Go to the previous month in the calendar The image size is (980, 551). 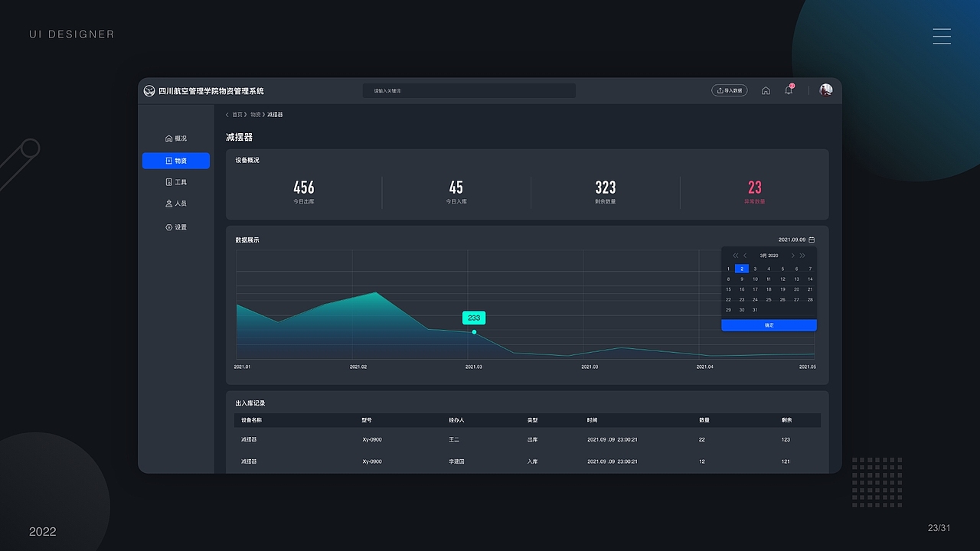pos(745,256)
